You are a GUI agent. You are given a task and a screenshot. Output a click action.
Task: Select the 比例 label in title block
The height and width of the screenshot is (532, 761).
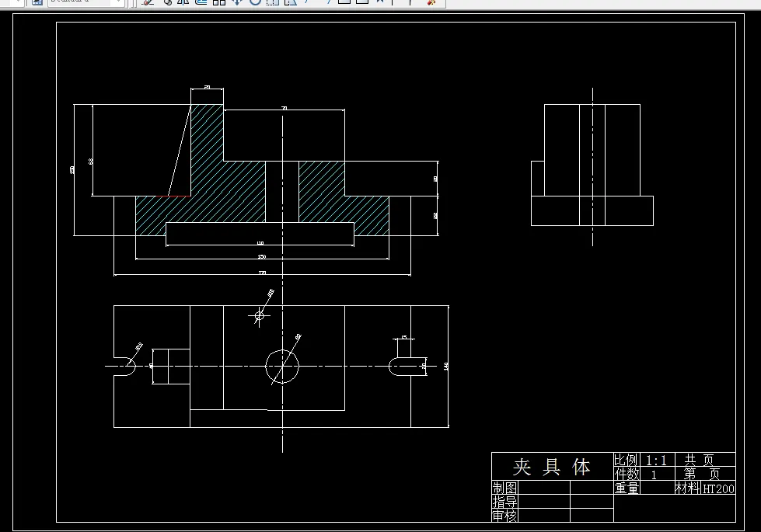click(x=626, y=460)
